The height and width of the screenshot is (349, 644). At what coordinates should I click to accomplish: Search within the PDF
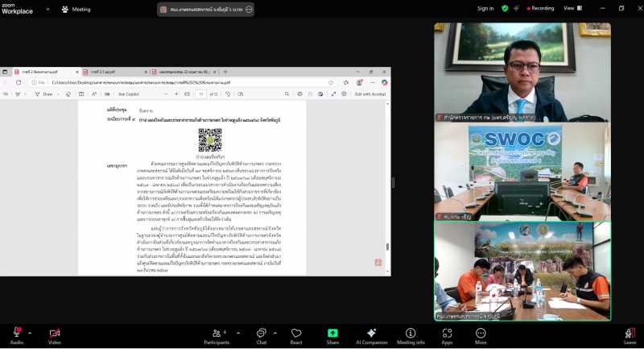point(287,94)
